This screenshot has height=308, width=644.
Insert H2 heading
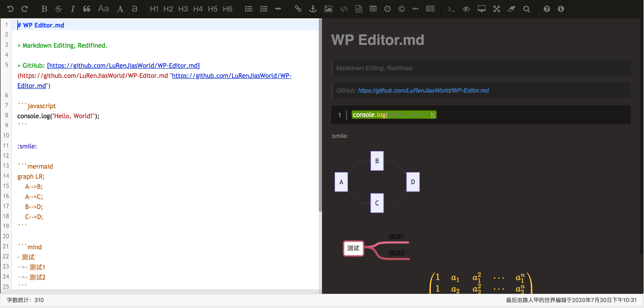click(168, 9)
